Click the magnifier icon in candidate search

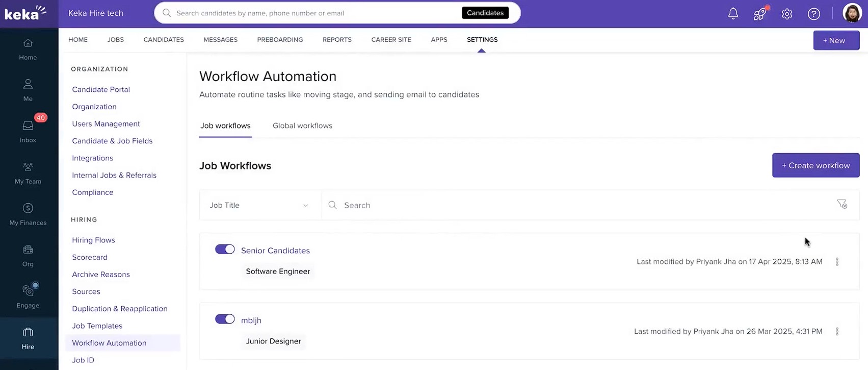pos(167,13)
